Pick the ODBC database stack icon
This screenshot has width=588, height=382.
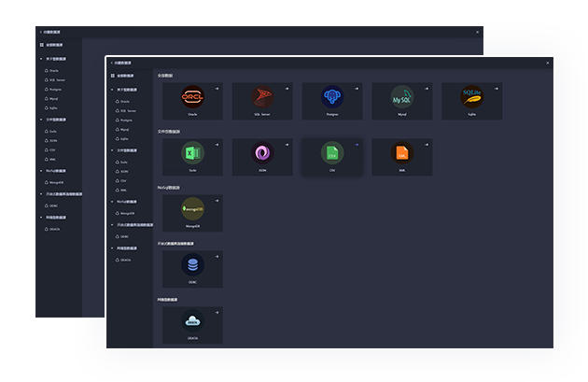pos(192,265)
